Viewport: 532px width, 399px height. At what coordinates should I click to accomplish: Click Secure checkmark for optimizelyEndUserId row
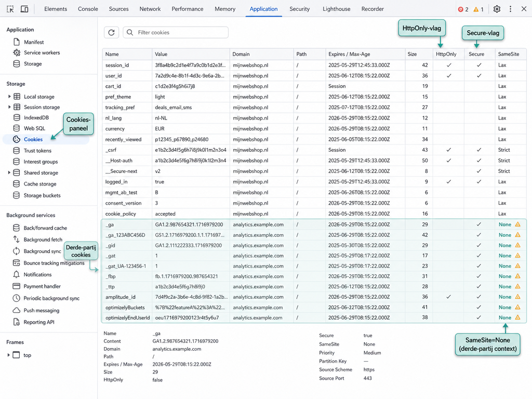478,317
